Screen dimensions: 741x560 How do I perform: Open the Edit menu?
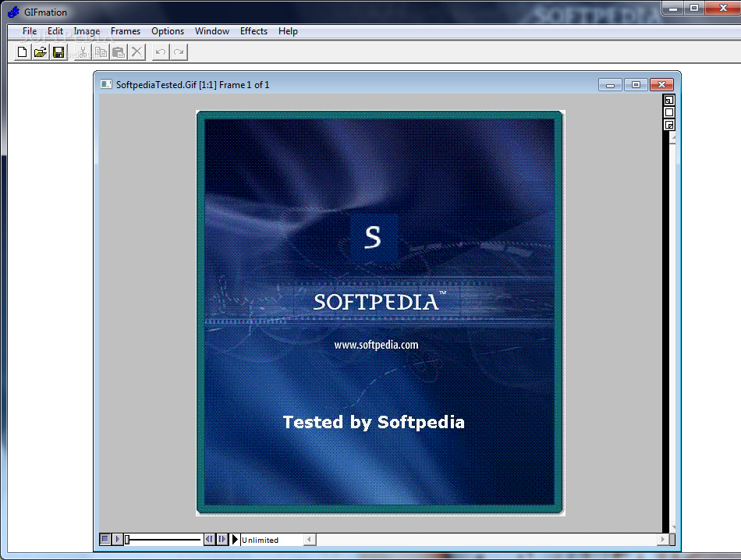click(55, 31)
